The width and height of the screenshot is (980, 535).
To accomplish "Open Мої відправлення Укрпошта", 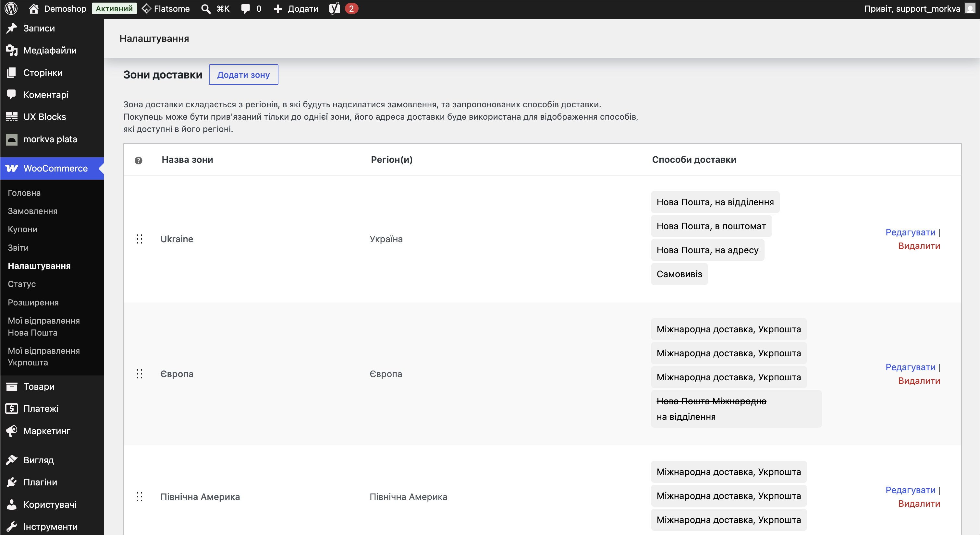I will tap(44, 357).
